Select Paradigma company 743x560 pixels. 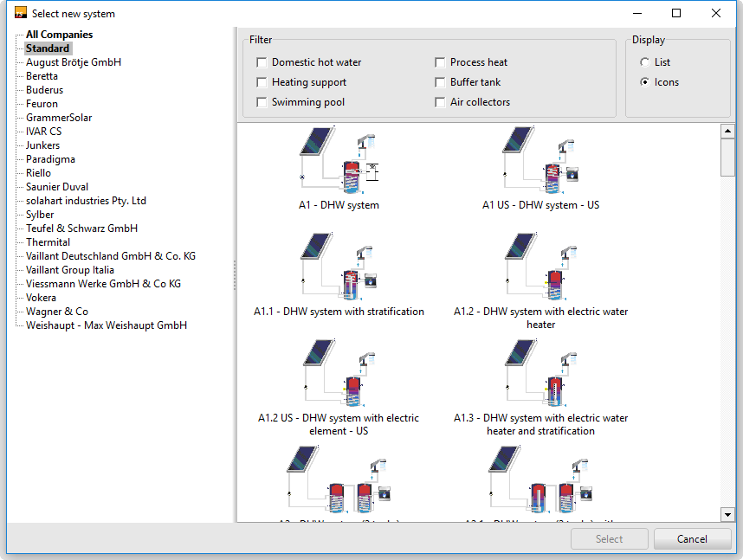coord(50,159)
